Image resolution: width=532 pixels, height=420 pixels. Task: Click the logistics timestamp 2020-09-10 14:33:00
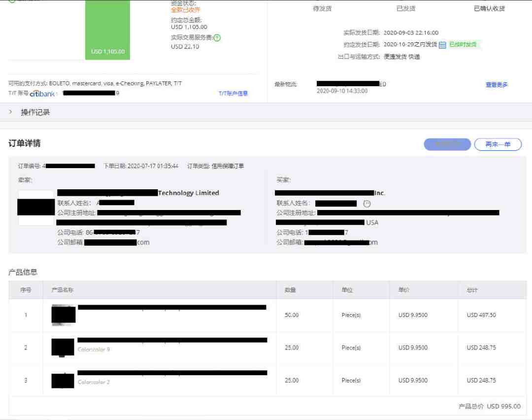tap(342, 91)
